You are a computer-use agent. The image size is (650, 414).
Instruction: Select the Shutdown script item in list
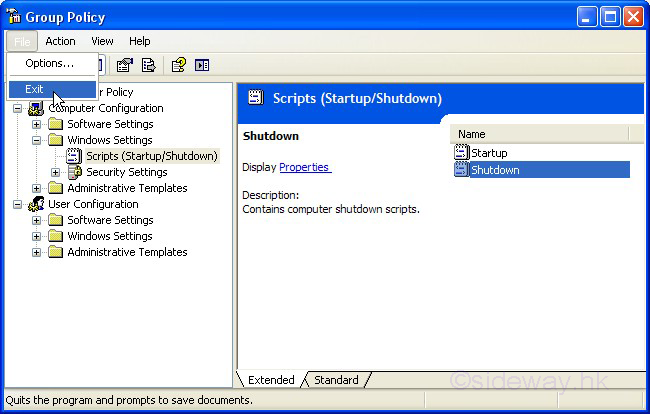coord(495,170)
